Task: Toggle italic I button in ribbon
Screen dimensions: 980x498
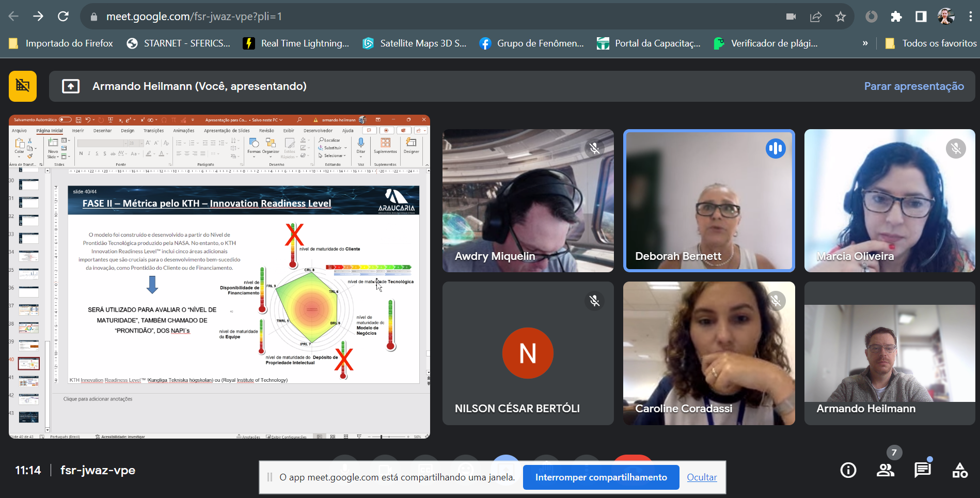Action: click(89, 153)
